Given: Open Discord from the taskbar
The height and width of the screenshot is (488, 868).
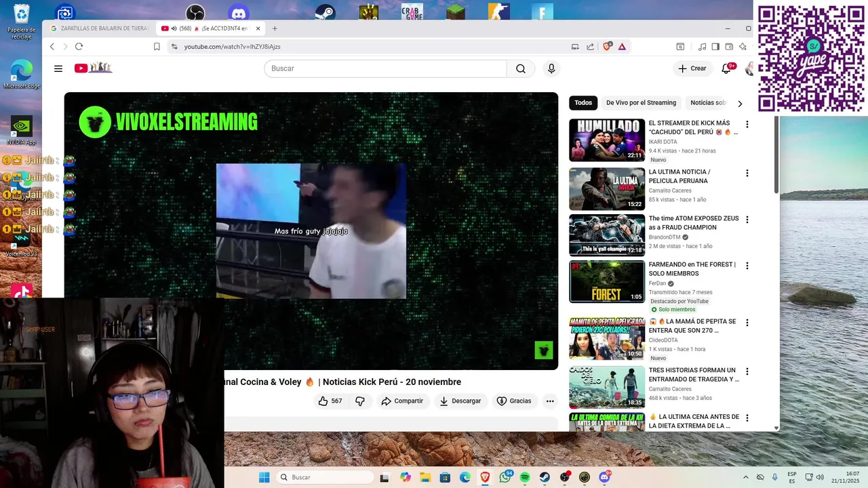Looking at the screenshot, I should tap(604, 477).
